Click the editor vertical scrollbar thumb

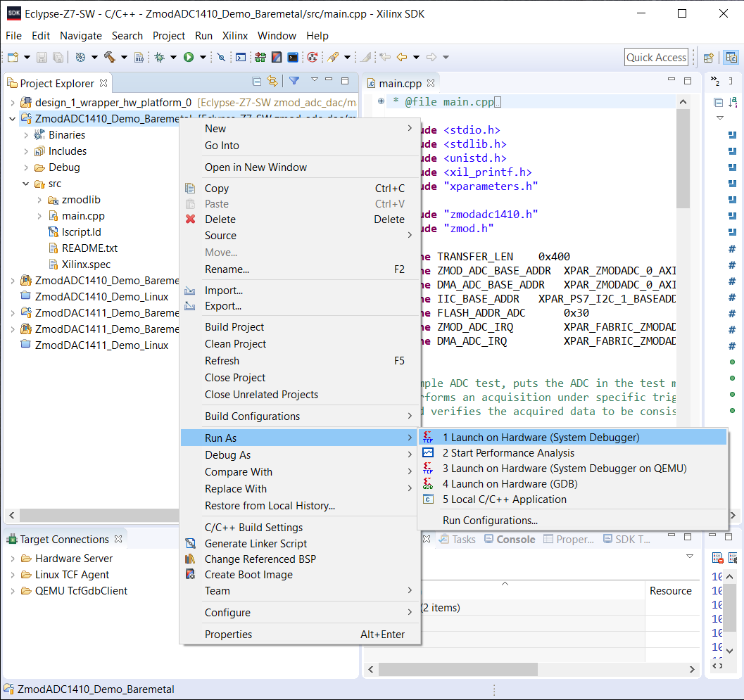pyautogui.click(x=683, y=158)
